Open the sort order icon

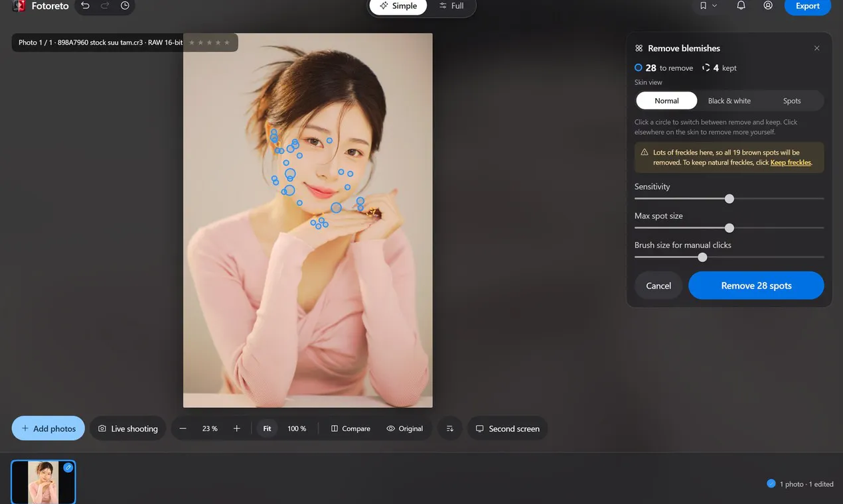tap(450, 428)
